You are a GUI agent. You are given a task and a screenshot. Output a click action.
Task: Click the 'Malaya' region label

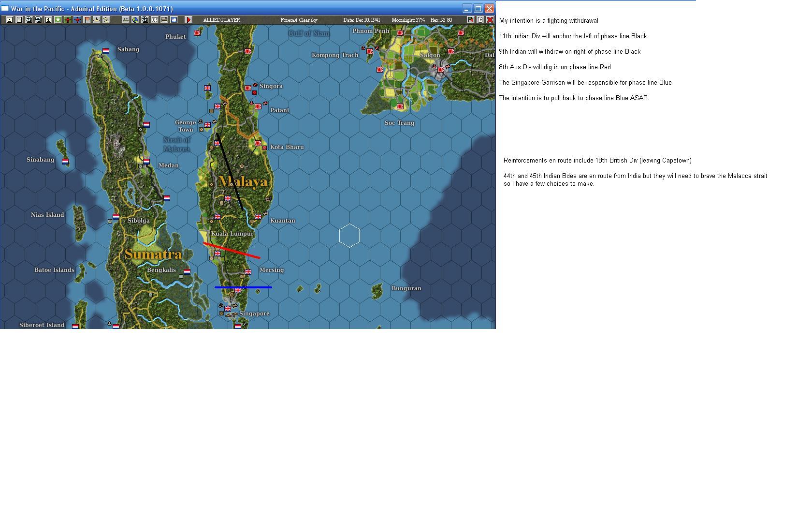point(243,181)
